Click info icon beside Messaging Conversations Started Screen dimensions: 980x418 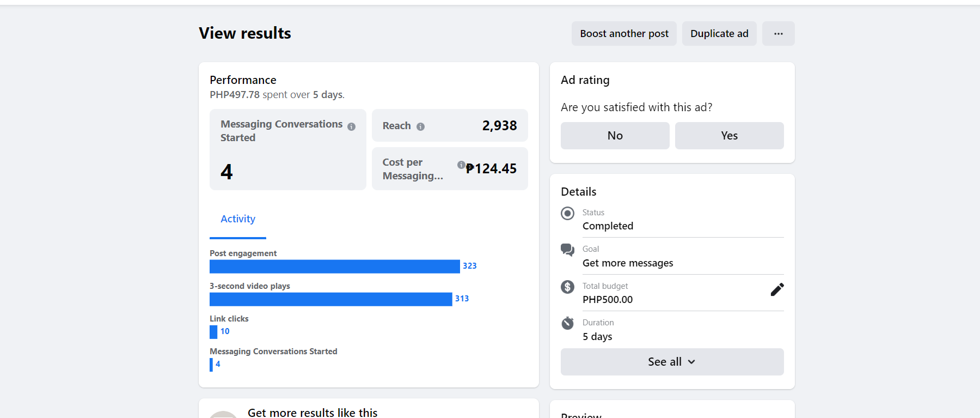(352, 126)
